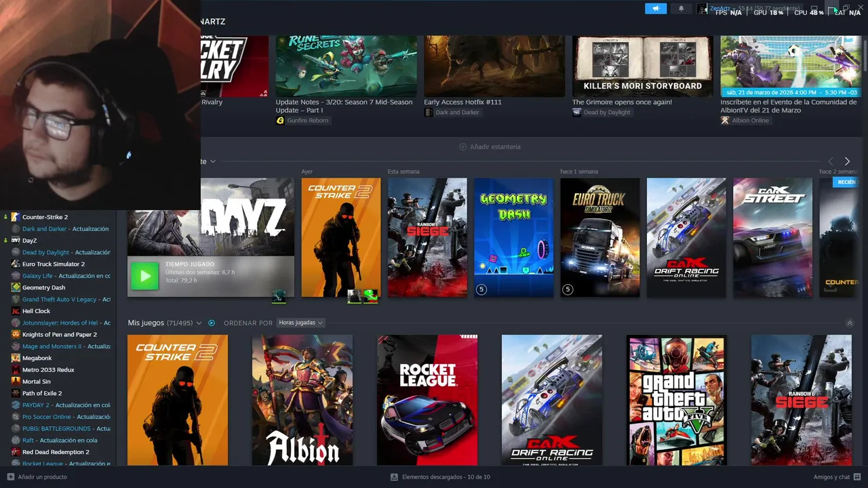This screenshot has width=868, height=488.
Task: Select Galaxy Life in the library list
Action: point(59,276)
